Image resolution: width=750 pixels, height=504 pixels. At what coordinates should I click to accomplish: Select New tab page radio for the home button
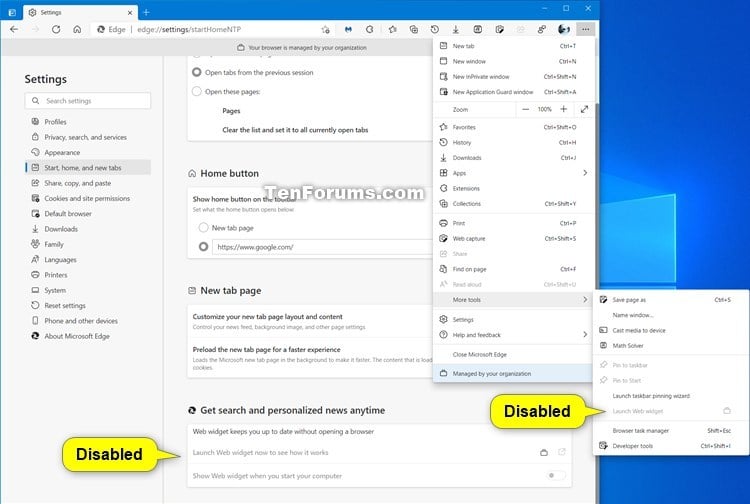[x=203, y=228]
